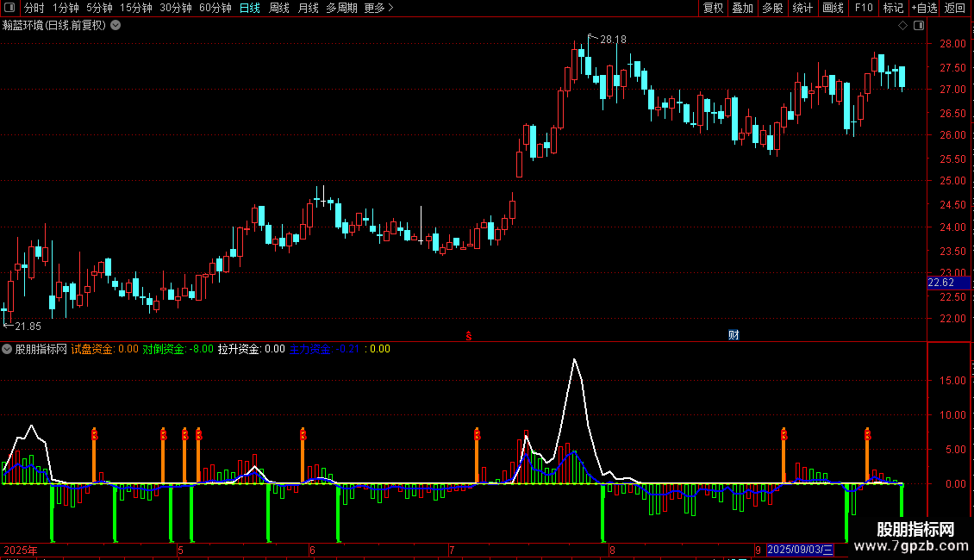Click the 标记 mark button
Viewport: 974px width, 560px height.
click(893, 8)
